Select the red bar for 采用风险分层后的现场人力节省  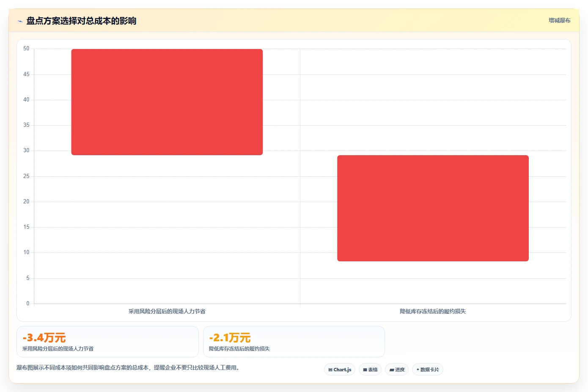[167, 102]
